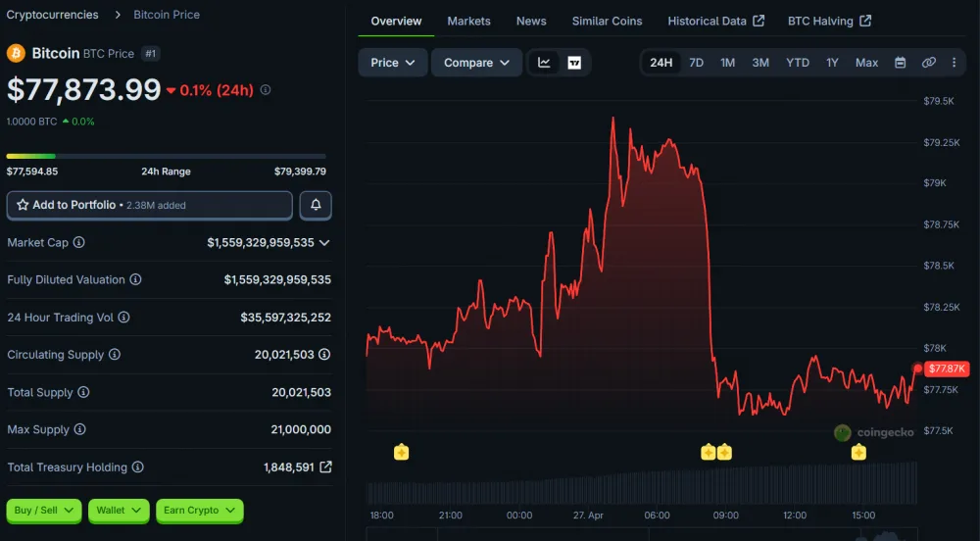Screen dimensions: 980x541
Task: Switch to the Similar Coins tab
Action: (x=607, y=22)
